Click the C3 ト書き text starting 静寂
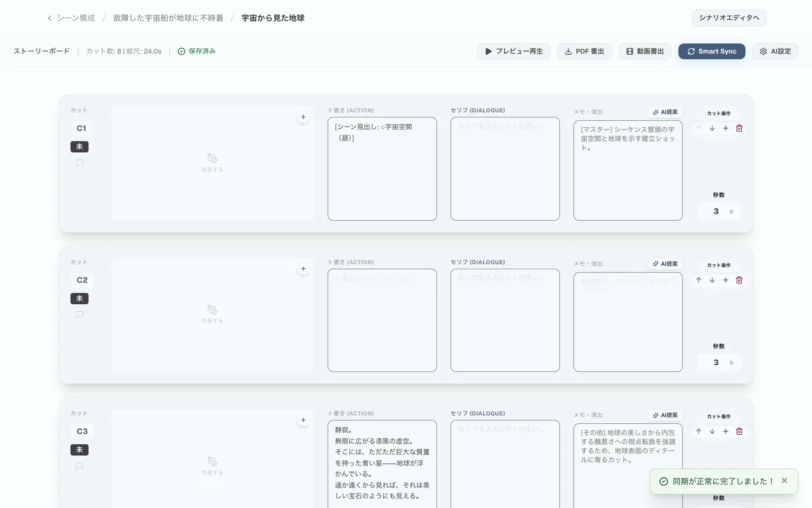 (382, 464)
